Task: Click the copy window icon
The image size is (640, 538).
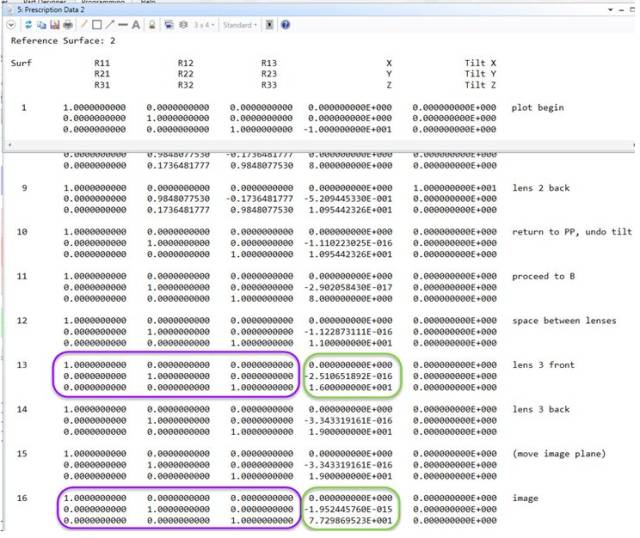Action: click(x=42, y=24)
